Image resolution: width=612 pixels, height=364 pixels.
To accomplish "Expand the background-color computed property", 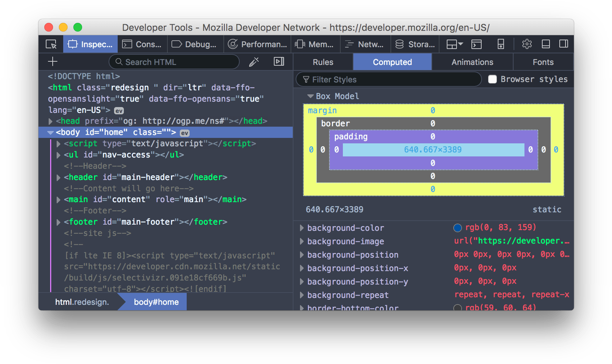I will click(x=302, y=228).
